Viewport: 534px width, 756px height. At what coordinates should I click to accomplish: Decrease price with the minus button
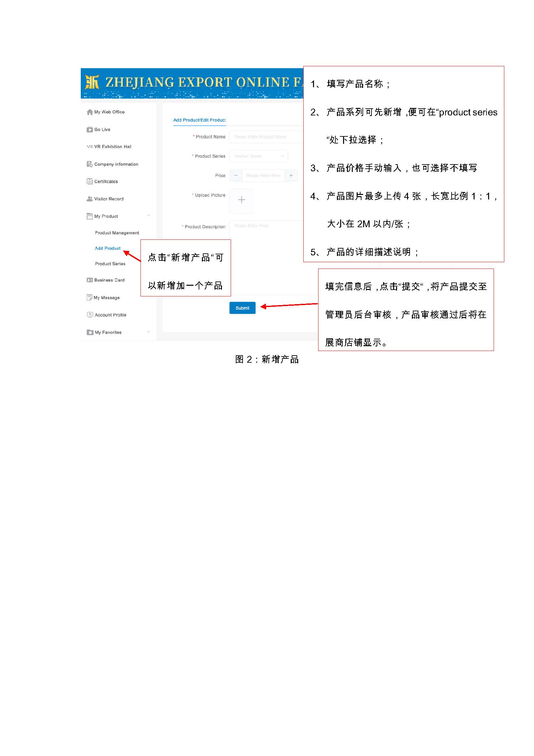coord(236,176)
